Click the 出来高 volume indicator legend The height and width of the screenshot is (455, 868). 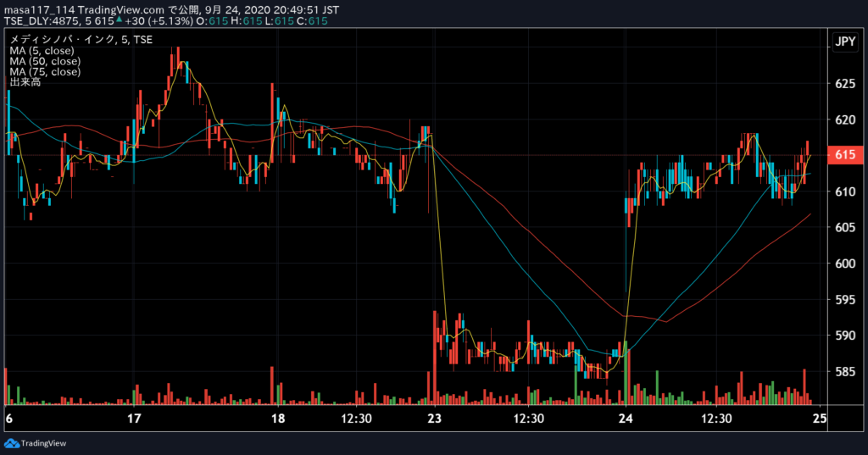point(25,82)
